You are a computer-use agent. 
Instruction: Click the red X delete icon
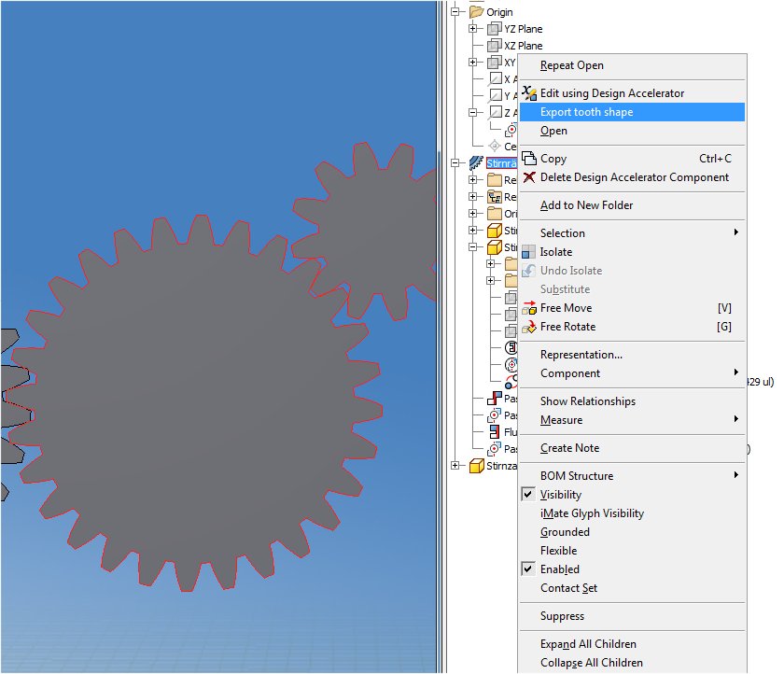point(529,177)
